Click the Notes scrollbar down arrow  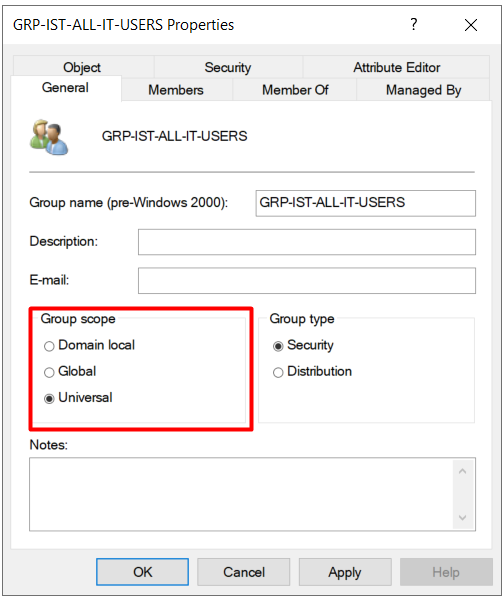click(462, 518)
